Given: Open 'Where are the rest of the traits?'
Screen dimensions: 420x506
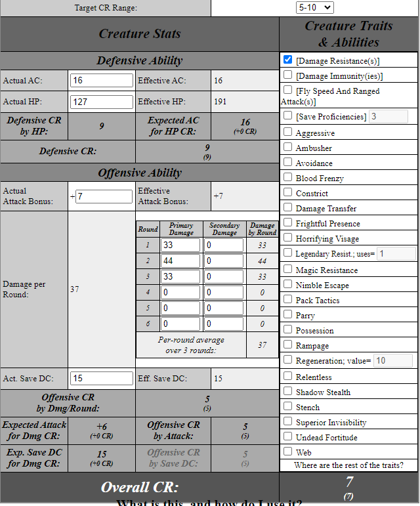Looking at the screenshot, I should coord(348,465).
